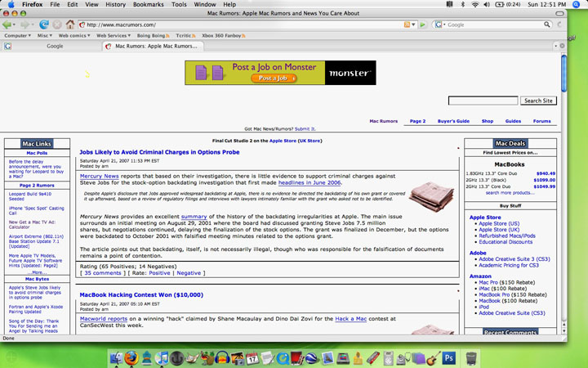Launch QuickTime Player from the dock

pos(283,358)
